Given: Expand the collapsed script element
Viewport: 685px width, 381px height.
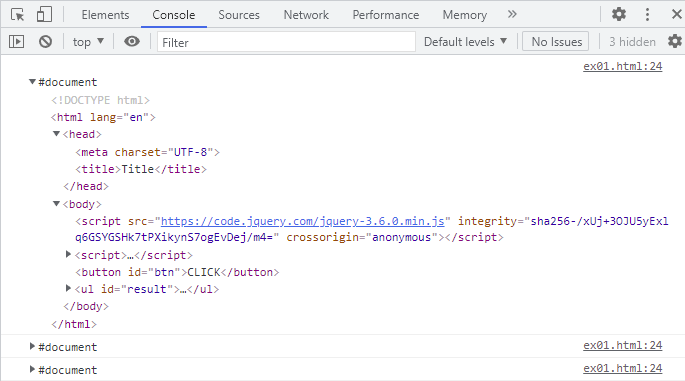Looking at the screenshot, I should pyautogui.click(x=68, y=254).
